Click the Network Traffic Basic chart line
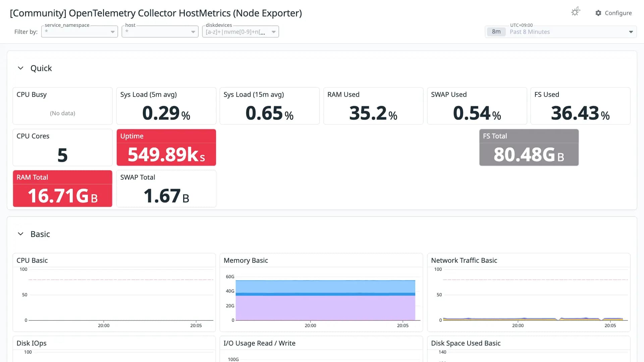Image resolution: width=644 pixels, height=362 pixels. click(533, 319)
